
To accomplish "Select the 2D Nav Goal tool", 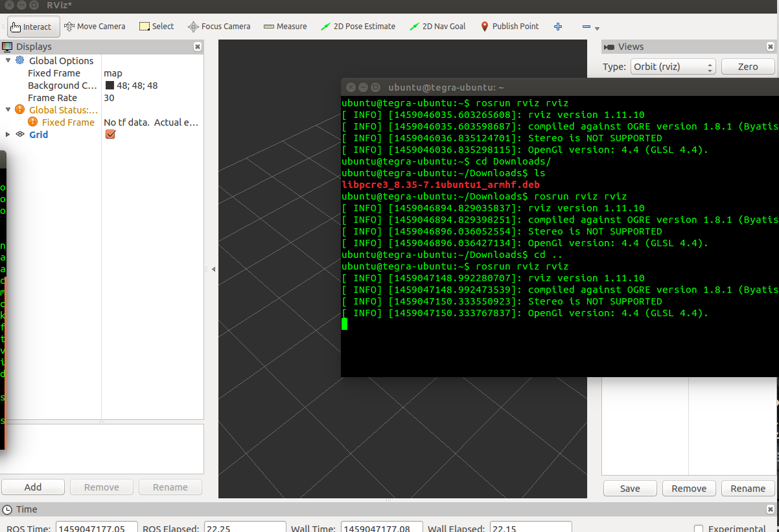I will tap(437, 27).
